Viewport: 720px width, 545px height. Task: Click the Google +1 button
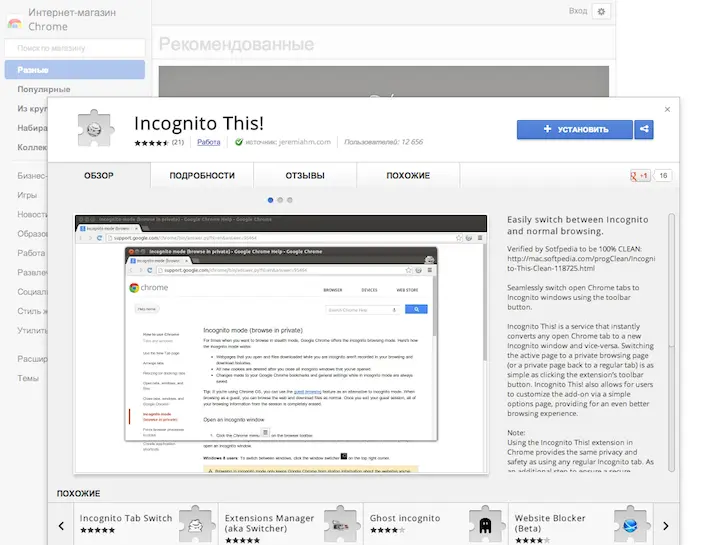pos(640,175)
